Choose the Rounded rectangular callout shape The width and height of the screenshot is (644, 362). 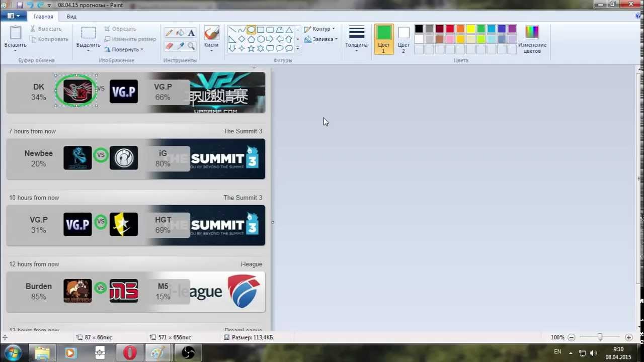[x=270, y=49]
